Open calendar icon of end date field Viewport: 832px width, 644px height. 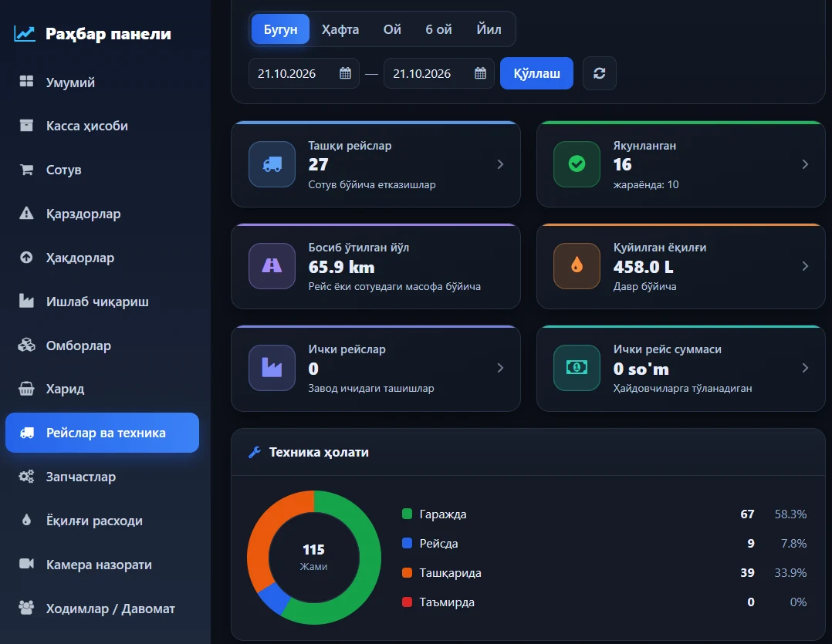(480, 73)
